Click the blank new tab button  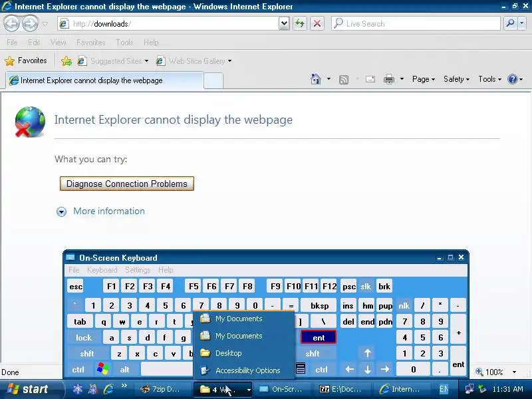click(x=213, y=80)
